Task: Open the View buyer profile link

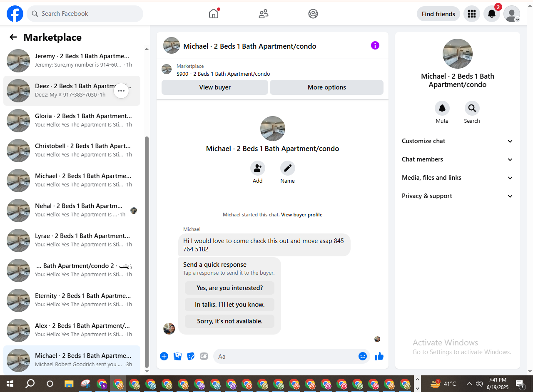Action: [302, 215]
